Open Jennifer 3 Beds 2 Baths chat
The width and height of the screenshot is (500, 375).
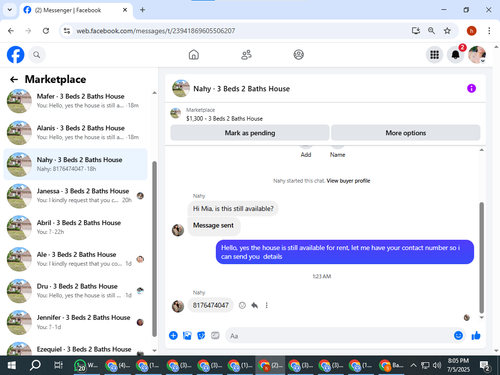pos(75,322)
